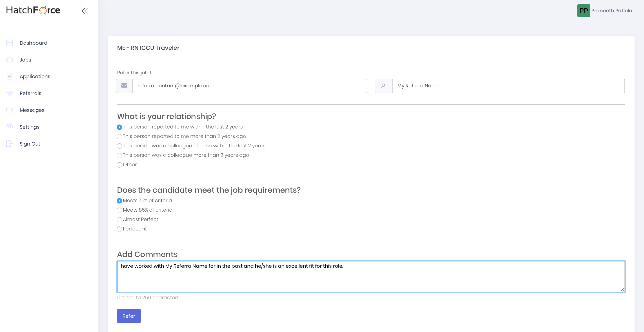The image size is (644, 332).
Task: Click the referral email address field
Action: (x=249, y=86)
